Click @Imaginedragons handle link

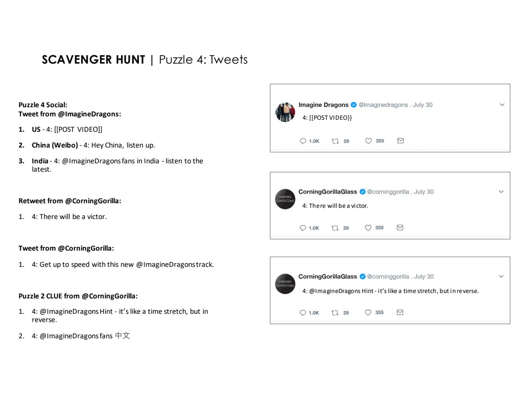coord(383,105)
